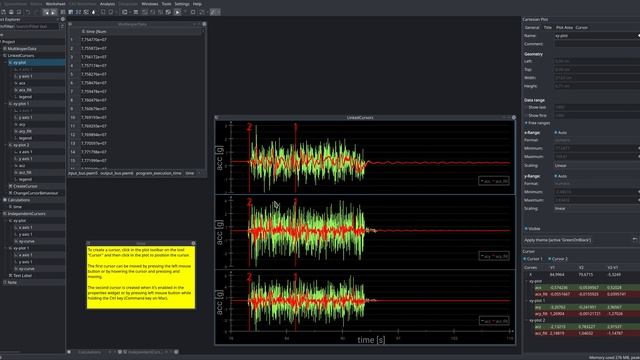This screenshot has width=640, height=360.
Task: Collapse the xy-plot 2 group in the cursor table
Action: pos(527,320)
